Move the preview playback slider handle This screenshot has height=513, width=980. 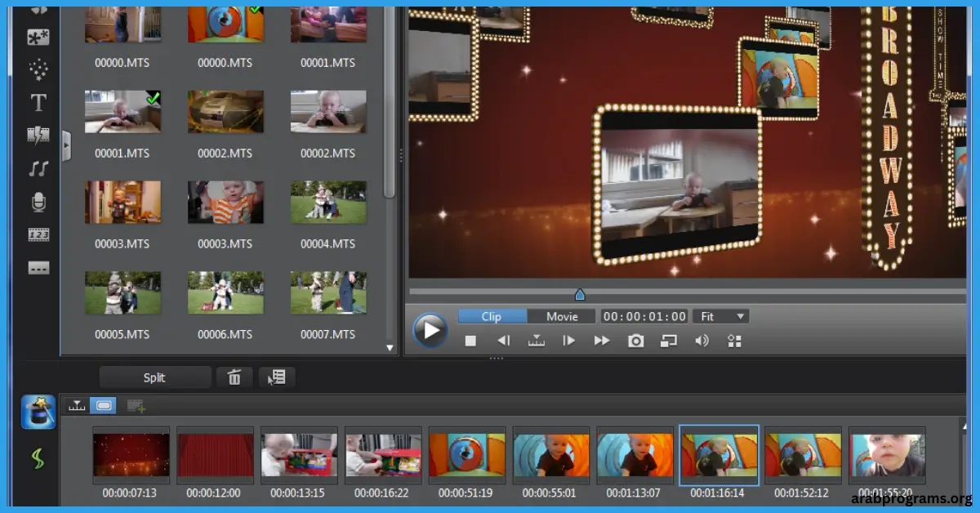(579, 294)
